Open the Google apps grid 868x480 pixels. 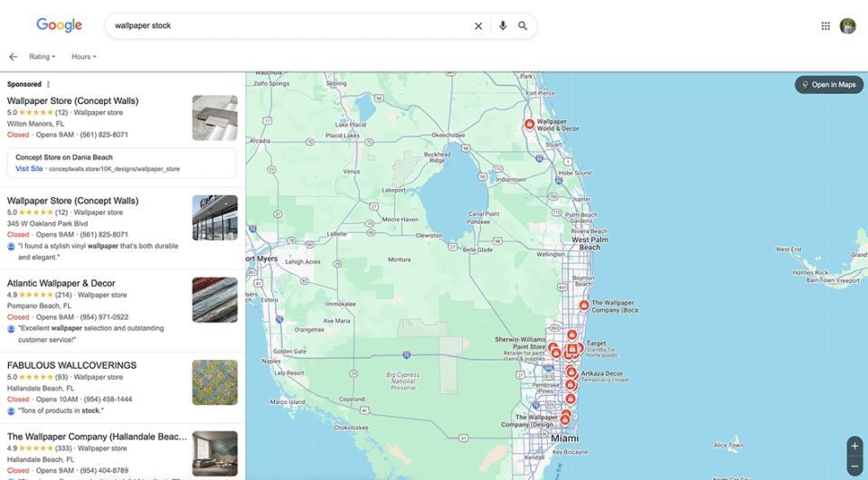click(826, 26)
